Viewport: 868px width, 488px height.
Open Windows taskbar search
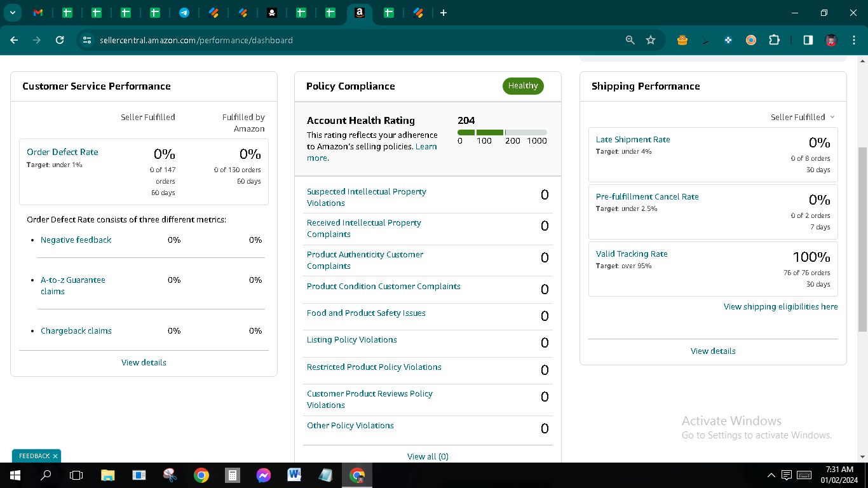[x=46, y=475]
